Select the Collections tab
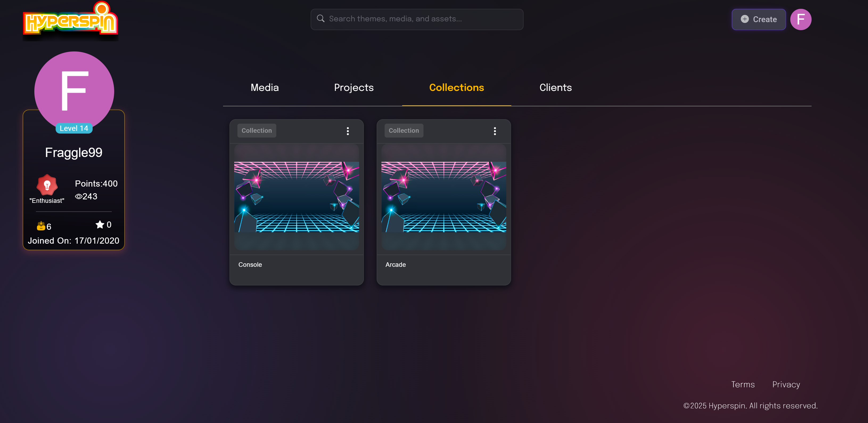868x423 pixels. point(456,88)
